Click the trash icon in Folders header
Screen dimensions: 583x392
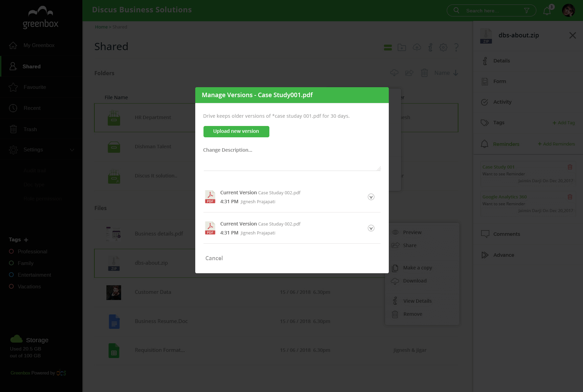pos(424,73)
